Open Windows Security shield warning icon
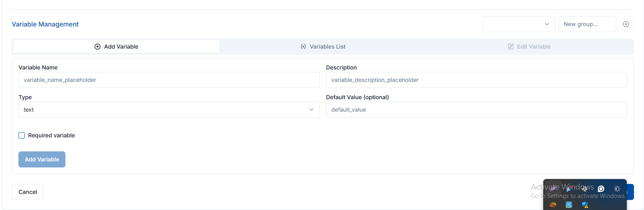This screenshot has height=210, width=644. pyautogui.click(x=585, y=205)
